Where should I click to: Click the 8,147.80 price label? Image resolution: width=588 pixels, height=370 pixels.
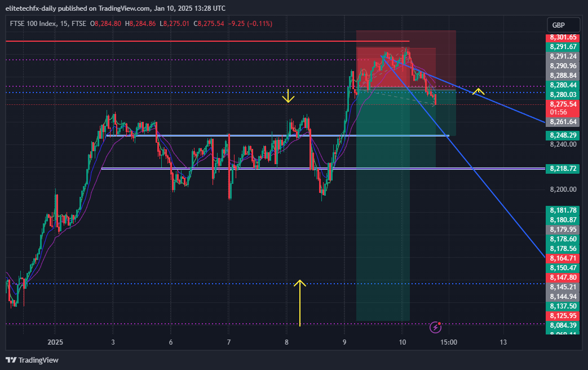tap(563, 277)
